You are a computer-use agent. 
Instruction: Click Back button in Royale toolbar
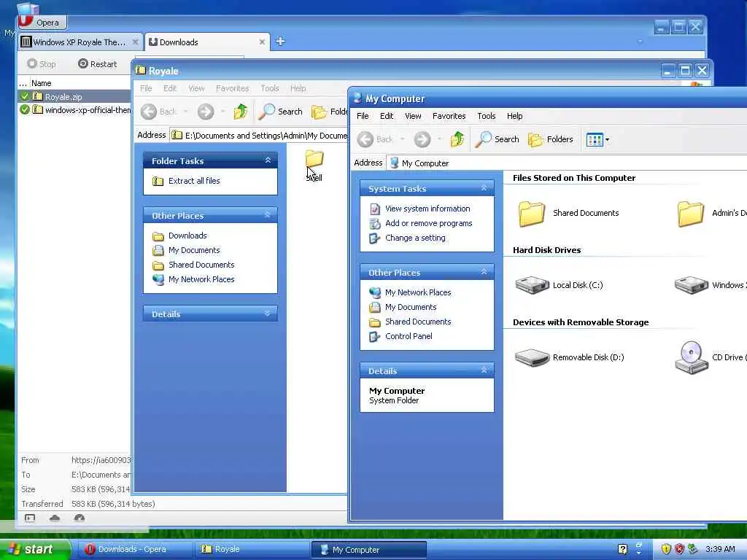click(158, 112)
